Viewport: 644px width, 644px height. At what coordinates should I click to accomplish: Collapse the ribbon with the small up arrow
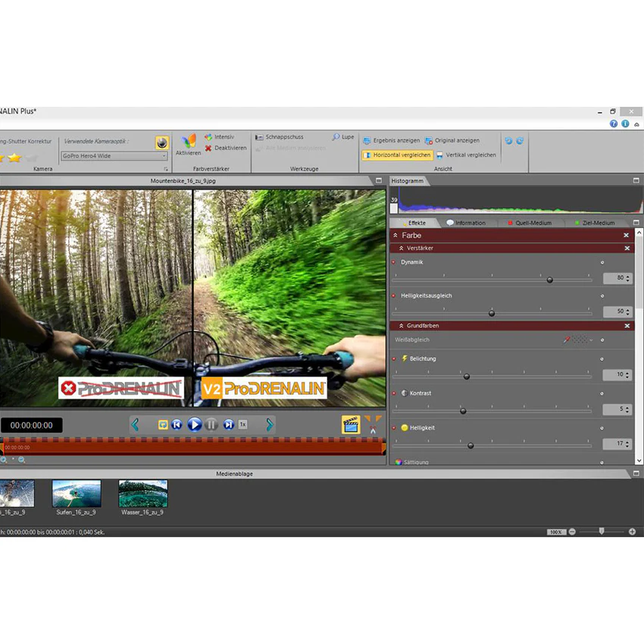(636, 124)
